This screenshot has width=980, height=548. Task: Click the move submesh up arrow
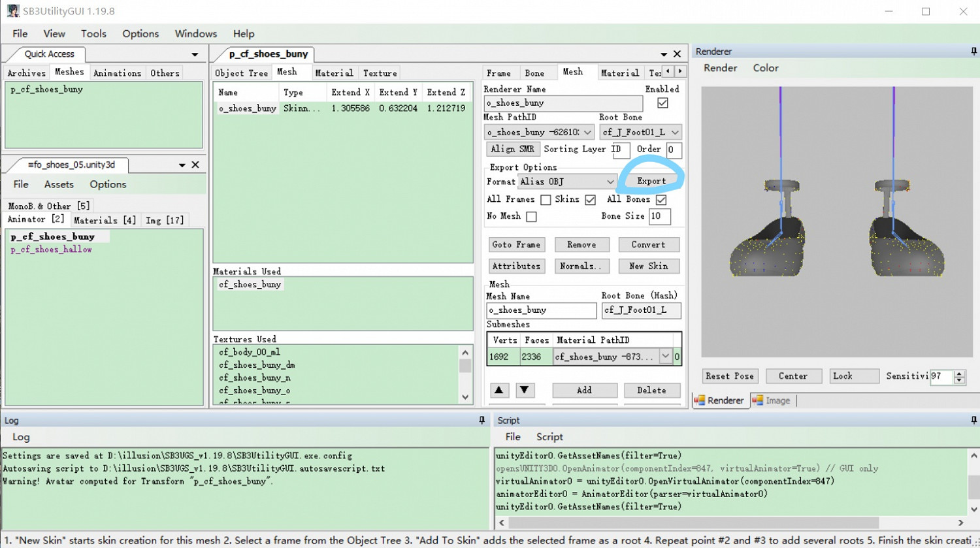(x=499, y=390)
